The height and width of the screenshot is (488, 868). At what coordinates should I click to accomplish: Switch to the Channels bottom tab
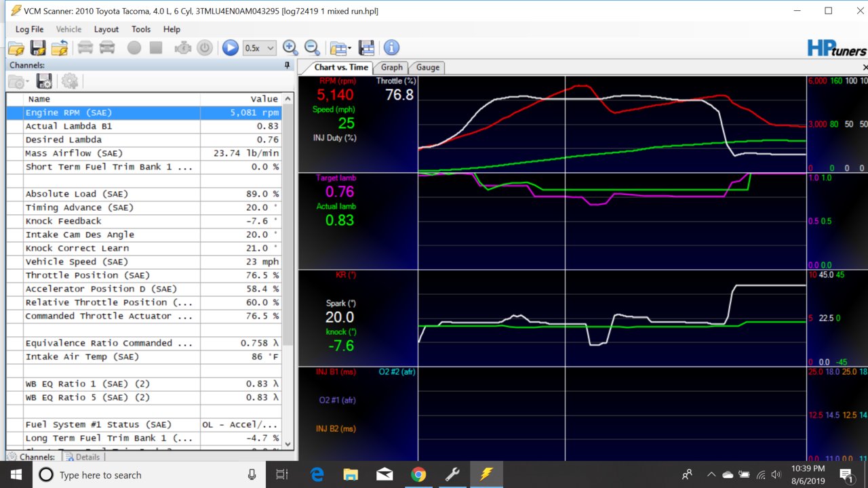tap(31, 457)
